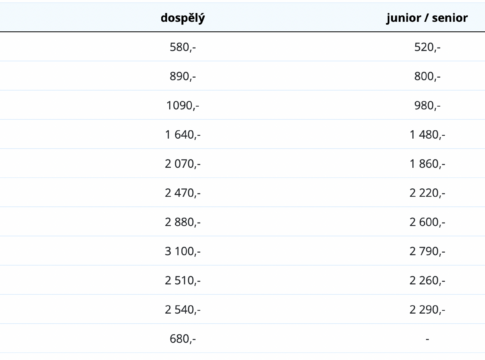Click the 980,- junior price
485x360 pixels.
(x=427, y=106)
